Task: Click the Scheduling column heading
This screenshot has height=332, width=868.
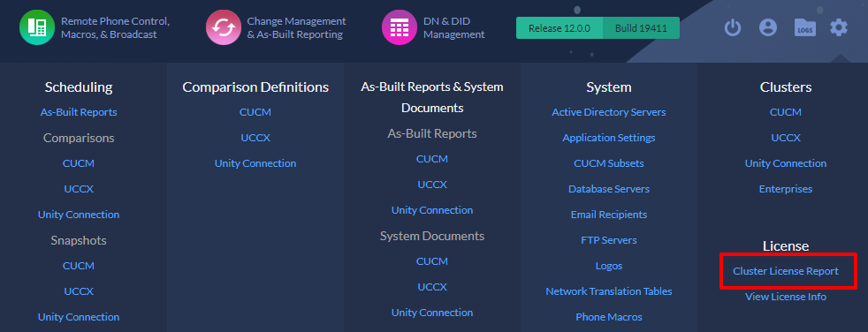Action: tap(79, 87)
